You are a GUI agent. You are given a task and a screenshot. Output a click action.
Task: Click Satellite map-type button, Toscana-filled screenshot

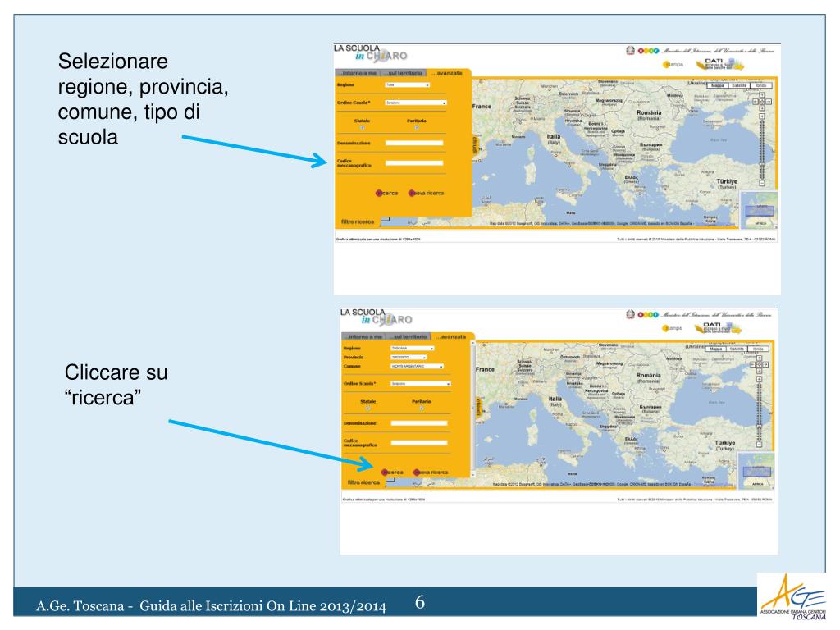coord(737,349)
